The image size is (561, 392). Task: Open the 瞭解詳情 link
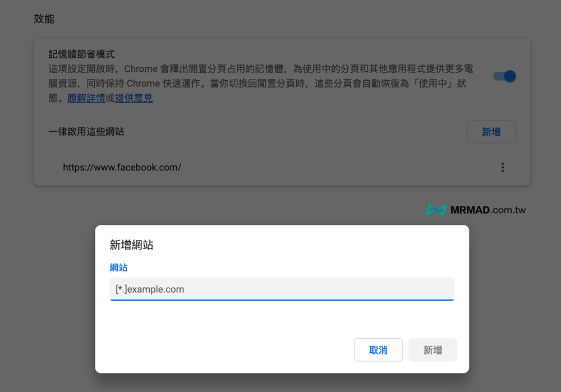[x=86, y=98]
